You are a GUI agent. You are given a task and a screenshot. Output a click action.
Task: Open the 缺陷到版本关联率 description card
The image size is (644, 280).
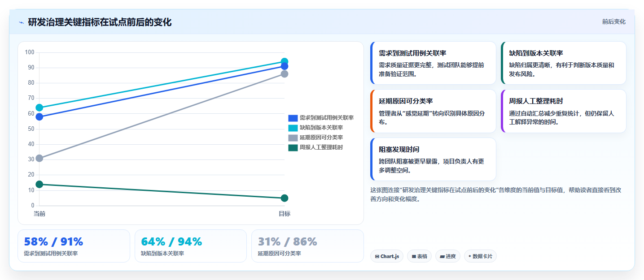coord(563,63)
